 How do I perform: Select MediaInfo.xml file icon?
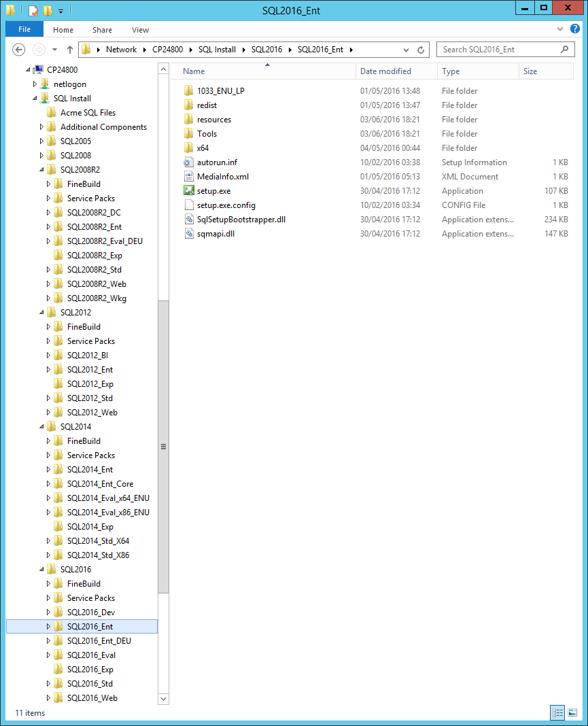pyautogui.click(x=189, y=177)
